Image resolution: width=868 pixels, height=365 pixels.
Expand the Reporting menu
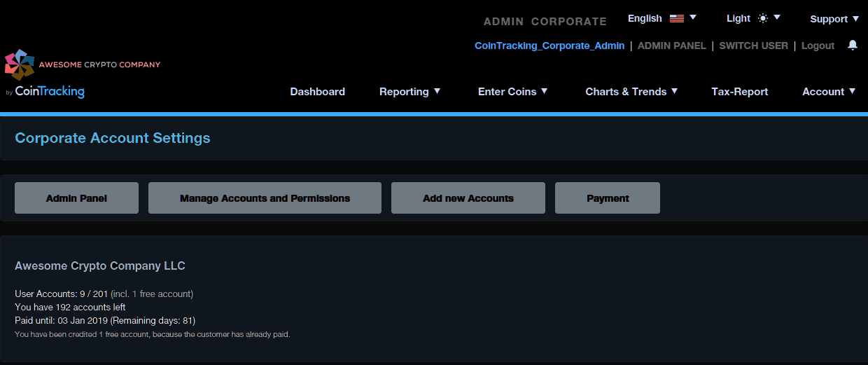(409, 92)
